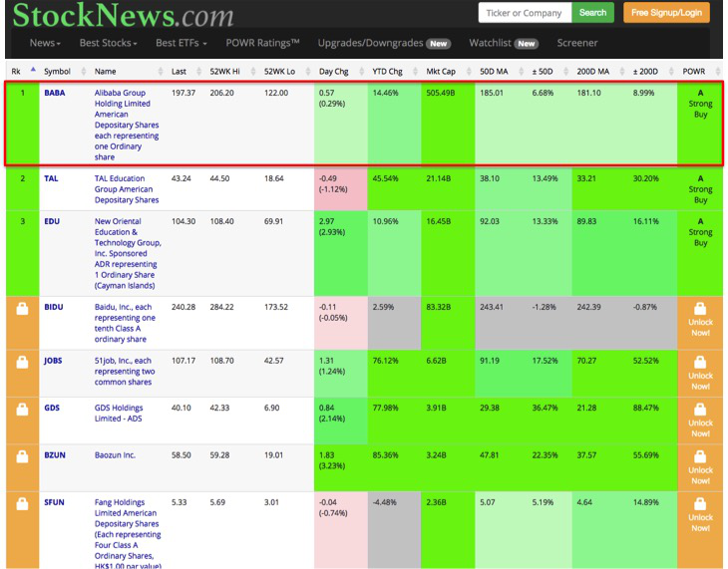
Task: Open Baozun Inc. name link
Action: pos(115,455)
